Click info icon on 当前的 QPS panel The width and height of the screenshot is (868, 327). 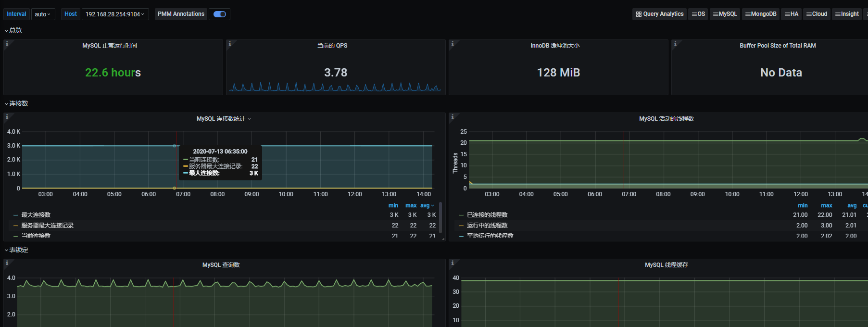click(229, 44)
